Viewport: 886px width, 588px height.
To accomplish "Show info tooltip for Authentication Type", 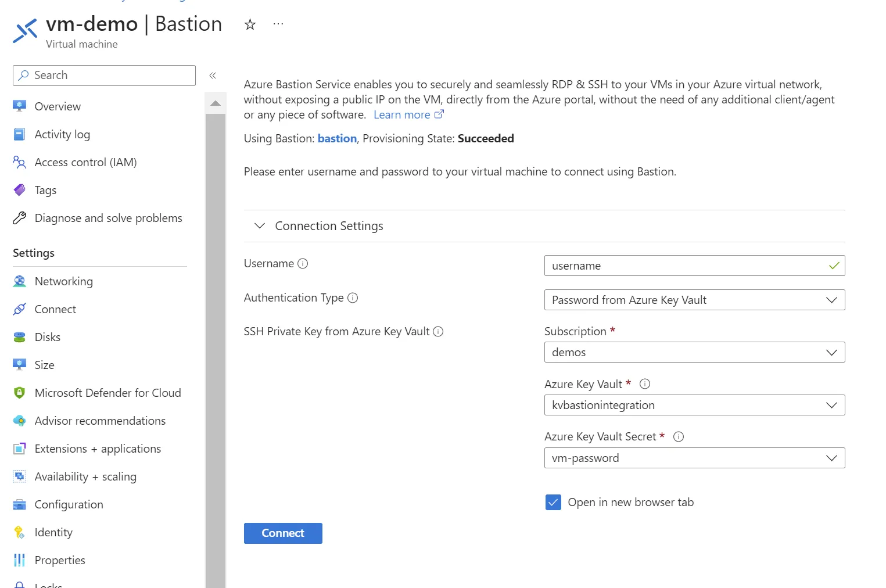I will [353, 298].
